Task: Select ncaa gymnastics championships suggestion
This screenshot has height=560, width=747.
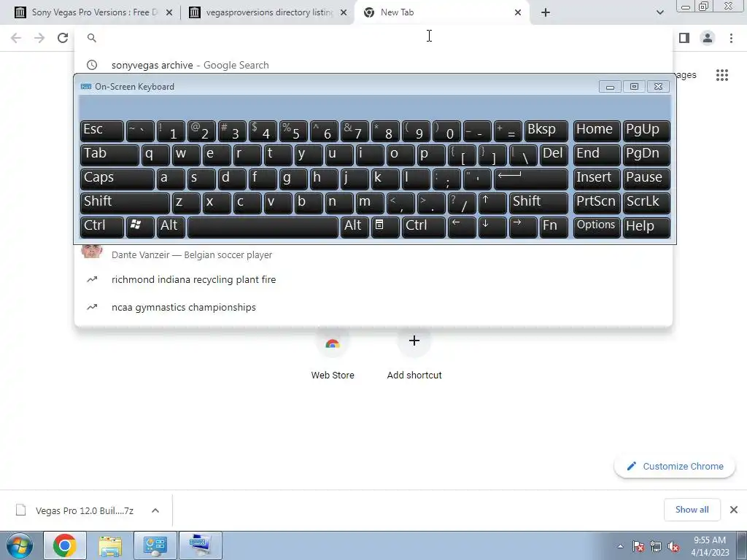Action: click(x=373, y=307)
